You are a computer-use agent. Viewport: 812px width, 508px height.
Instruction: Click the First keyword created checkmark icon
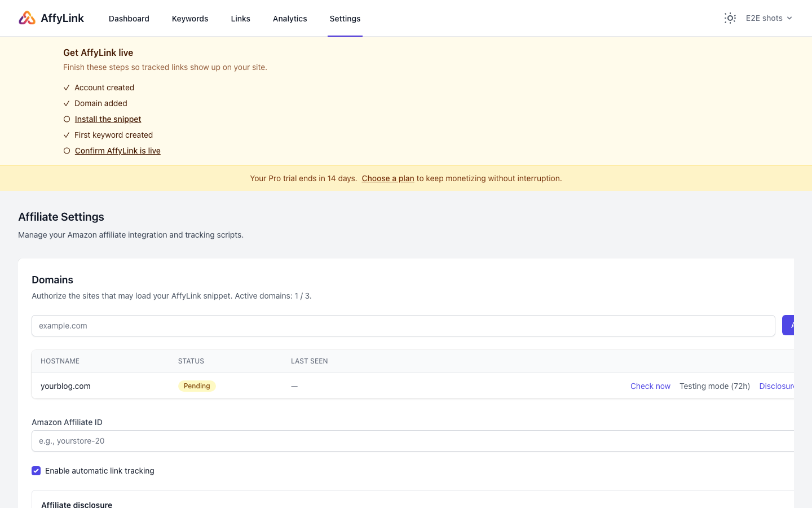coord(67,135)
